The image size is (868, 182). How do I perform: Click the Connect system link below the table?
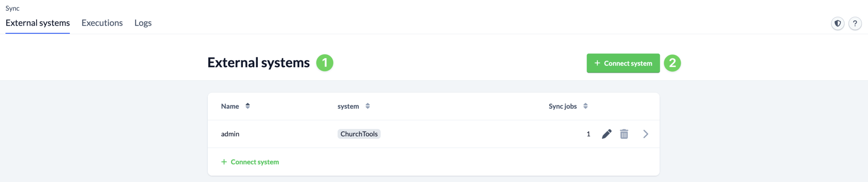tap(250, 162)
